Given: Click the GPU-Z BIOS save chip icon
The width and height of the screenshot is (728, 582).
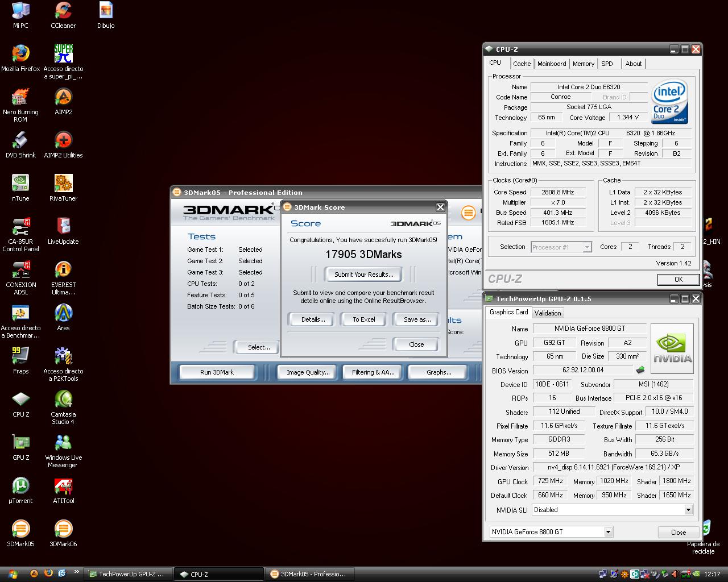Looking at the screenshot, I should 640,370.
